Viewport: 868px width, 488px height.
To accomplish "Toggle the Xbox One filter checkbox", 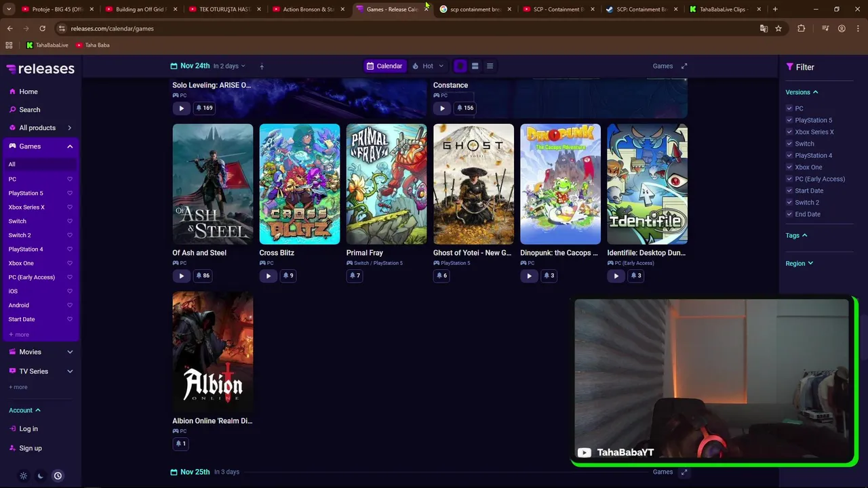I will coord(789,167).
